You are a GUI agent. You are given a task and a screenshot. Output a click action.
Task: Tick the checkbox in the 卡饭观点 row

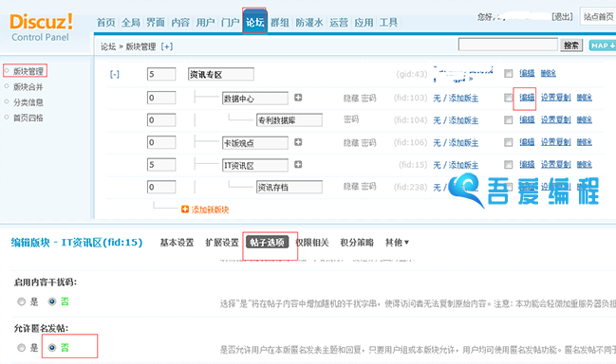pos(509,142)
